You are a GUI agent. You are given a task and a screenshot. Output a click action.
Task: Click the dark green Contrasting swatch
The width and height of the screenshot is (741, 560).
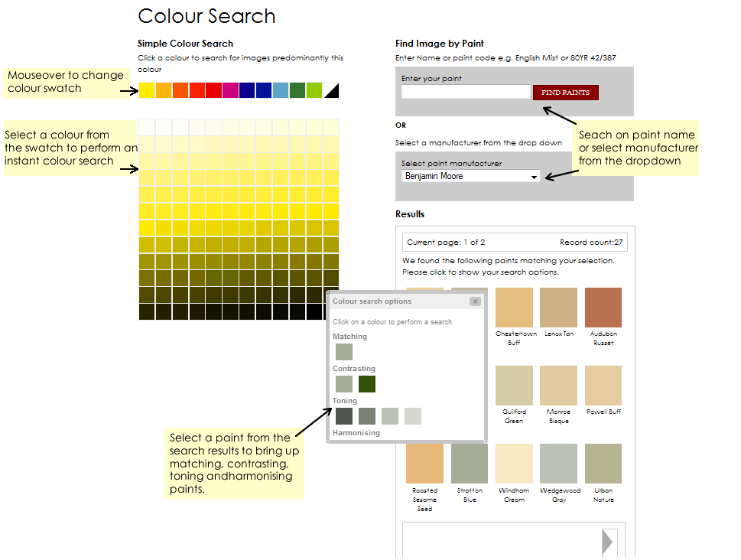coord(366,384)
